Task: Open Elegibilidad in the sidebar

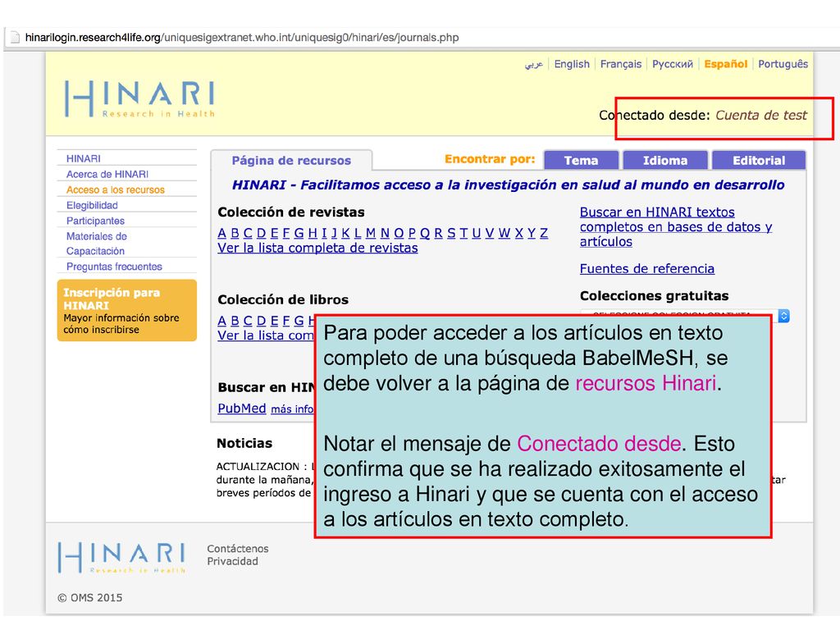Action: [92, 205]
